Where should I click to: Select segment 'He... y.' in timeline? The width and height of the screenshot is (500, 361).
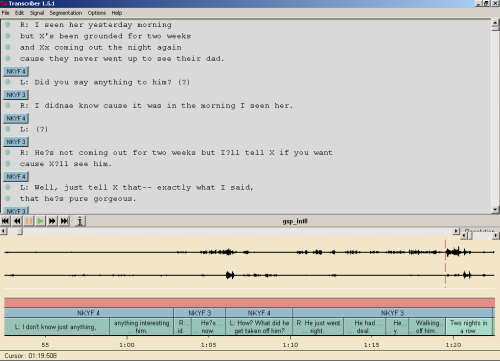click(397, 327)
